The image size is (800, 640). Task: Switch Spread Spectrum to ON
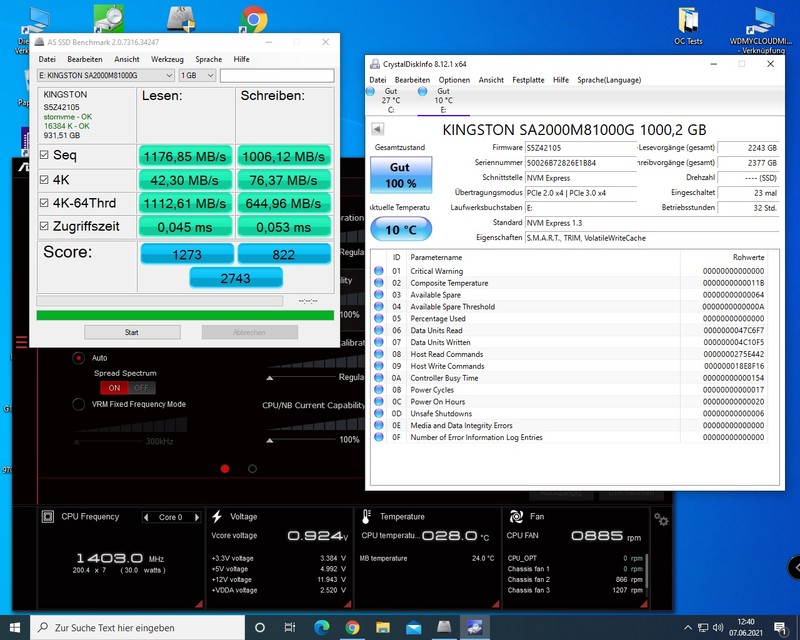tap(114, 388)
